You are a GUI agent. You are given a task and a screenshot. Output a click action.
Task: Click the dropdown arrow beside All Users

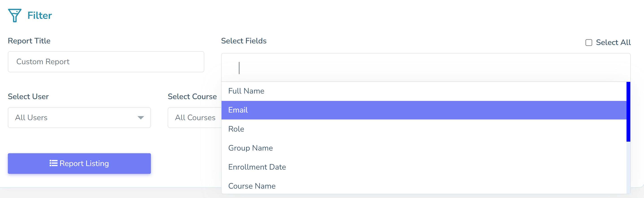click(141, 117)
